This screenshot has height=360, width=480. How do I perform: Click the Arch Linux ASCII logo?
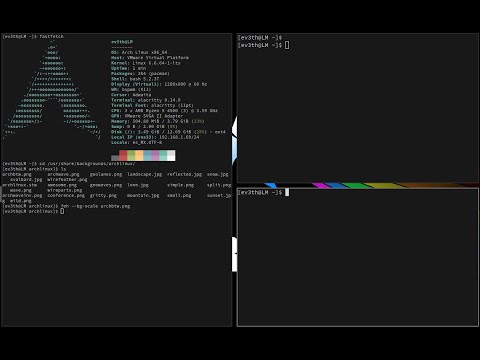pos(52,89)
